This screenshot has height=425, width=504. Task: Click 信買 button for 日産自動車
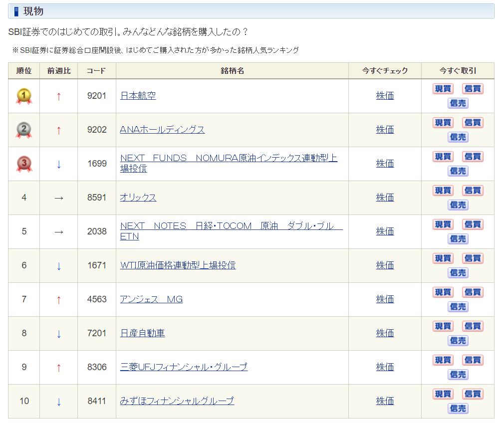pyautogui.click(x=473, y=326)
